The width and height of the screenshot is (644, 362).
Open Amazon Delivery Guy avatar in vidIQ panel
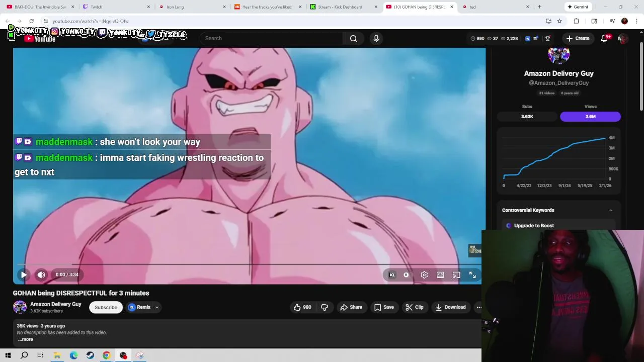point(558,55)
